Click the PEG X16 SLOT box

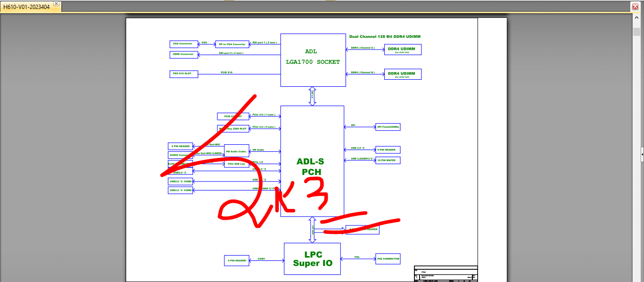[x=183, y=74]
